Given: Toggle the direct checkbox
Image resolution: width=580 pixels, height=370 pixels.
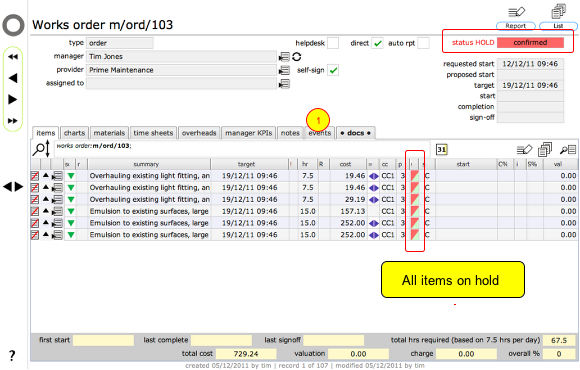Looking at the screenshot, I should tap(377, 43).
